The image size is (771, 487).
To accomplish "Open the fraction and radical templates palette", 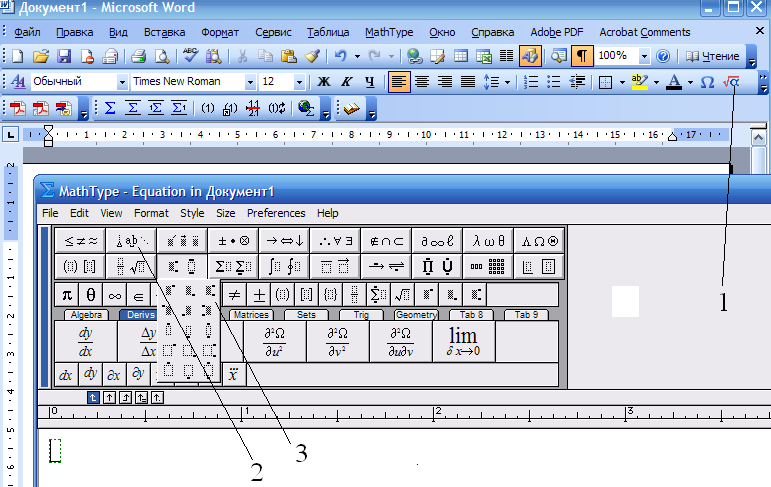I will coord(131,267).
